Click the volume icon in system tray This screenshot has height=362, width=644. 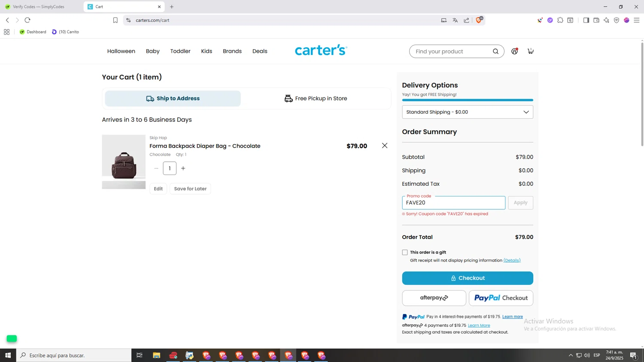click(x=587, y=355)
